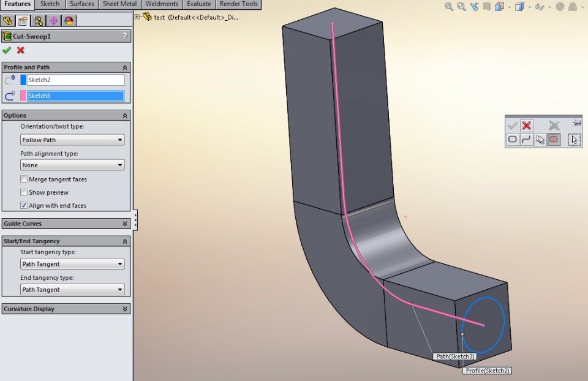This screenshot has height=381, width=588.
Task: Open Hide/Show Items dropdown arrow
Action: [550, 7]
